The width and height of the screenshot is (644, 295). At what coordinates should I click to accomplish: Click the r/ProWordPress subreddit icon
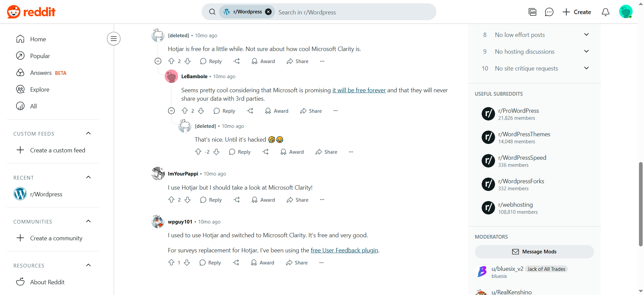pos(488,114)
